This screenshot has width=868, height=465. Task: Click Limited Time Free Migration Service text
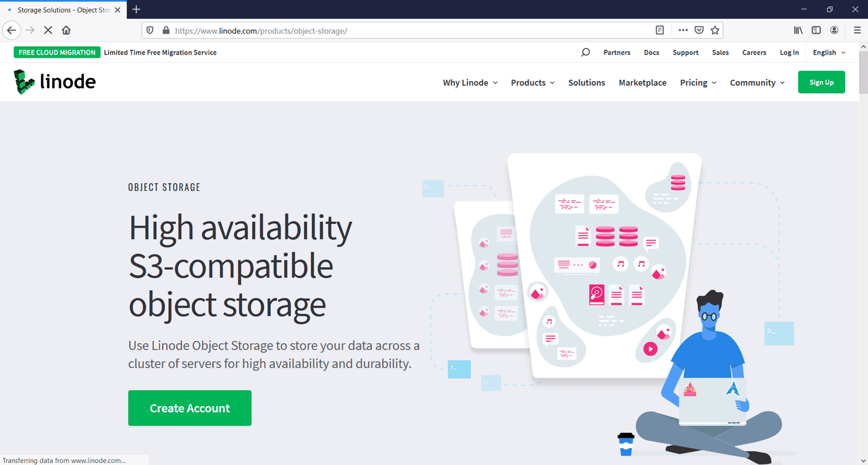click(161, 53)
